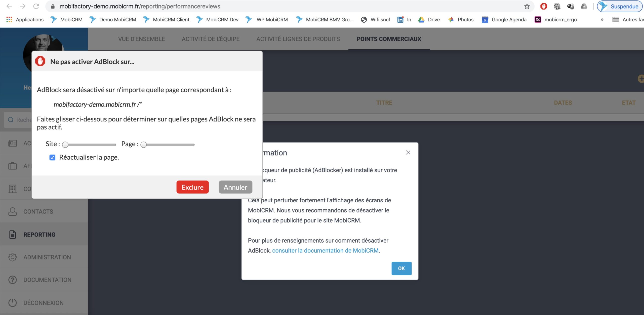Open the Vue d'ensemble tab
644x315 pixels.
(141, 39)
